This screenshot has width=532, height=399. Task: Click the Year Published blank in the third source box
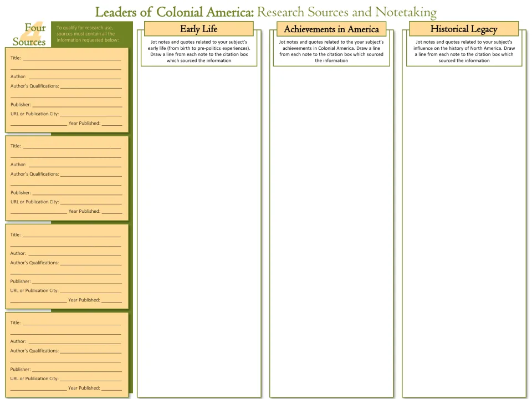click(x=111, y=300)
